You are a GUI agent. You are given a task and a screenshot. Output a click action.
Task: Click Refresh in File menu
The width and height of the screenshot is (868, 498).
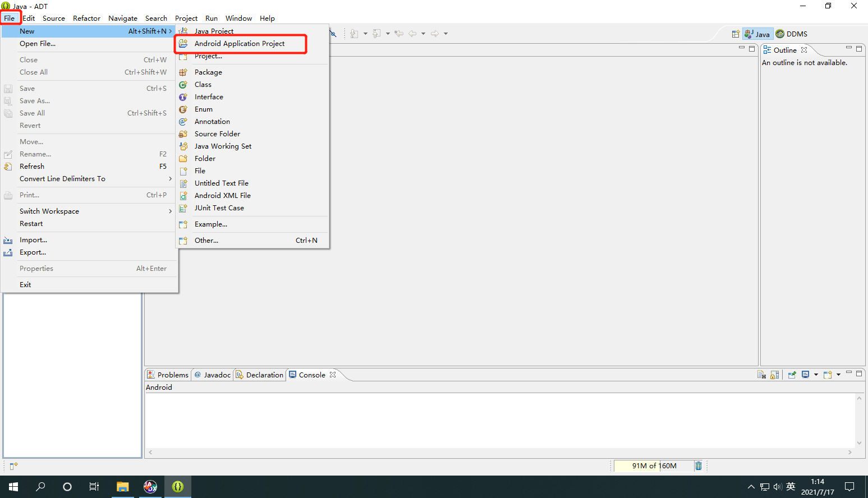(x=89, y=167)
